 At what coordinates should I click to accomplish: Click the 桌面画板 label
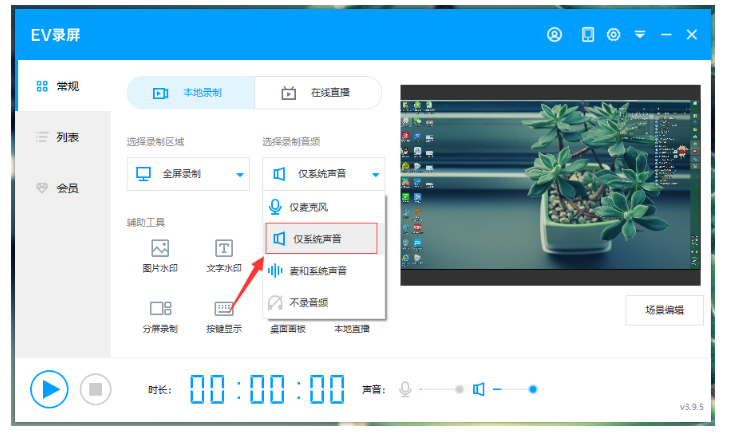(x=288, y=329)
